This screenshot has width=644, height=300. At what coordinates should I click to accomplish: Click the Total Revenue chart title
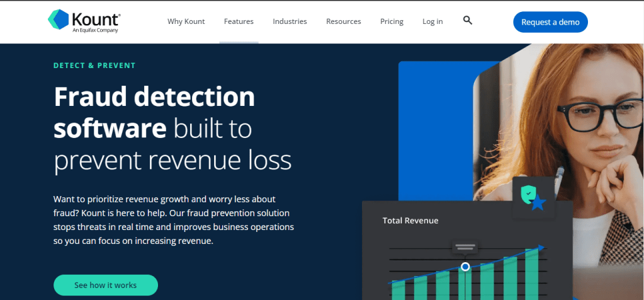(x=410, y=221)
